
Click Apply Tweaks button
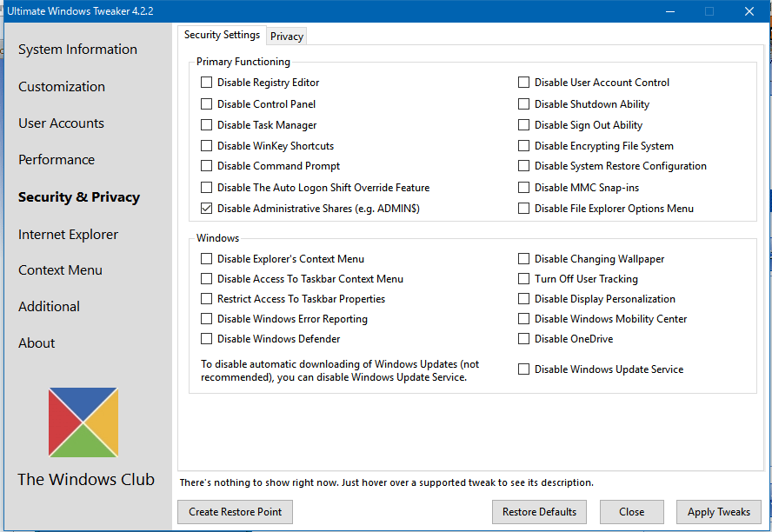[x=719, y=512]
